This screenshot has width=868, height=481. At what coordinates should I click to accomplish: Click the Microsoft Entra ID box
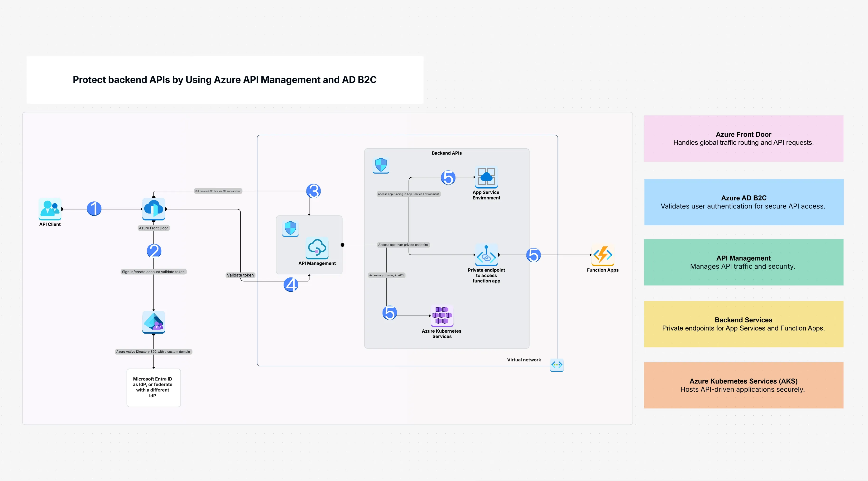[x=153, y=388]
